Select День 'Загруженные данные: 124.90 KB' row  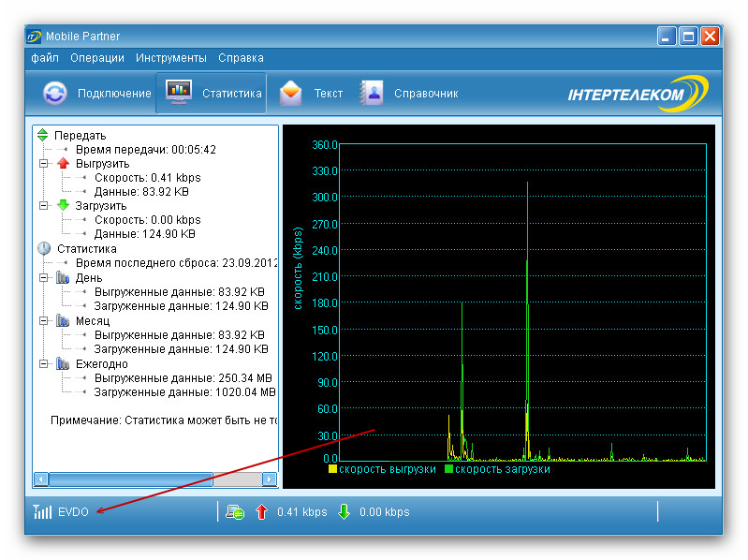(182, 306)
